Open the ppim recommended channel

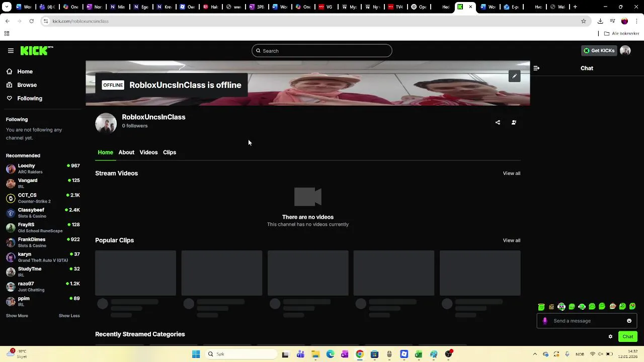pos(43,302)
